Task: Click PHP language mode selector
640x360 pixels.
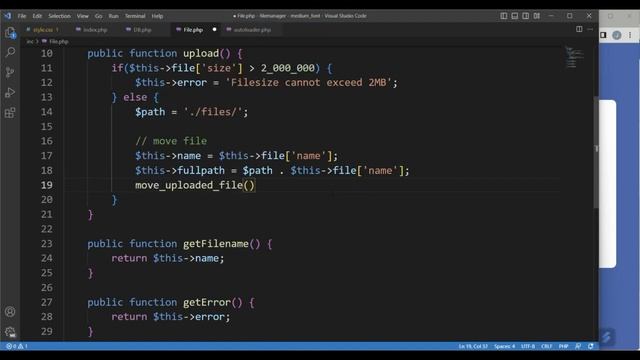Action: tap(564, 346)
